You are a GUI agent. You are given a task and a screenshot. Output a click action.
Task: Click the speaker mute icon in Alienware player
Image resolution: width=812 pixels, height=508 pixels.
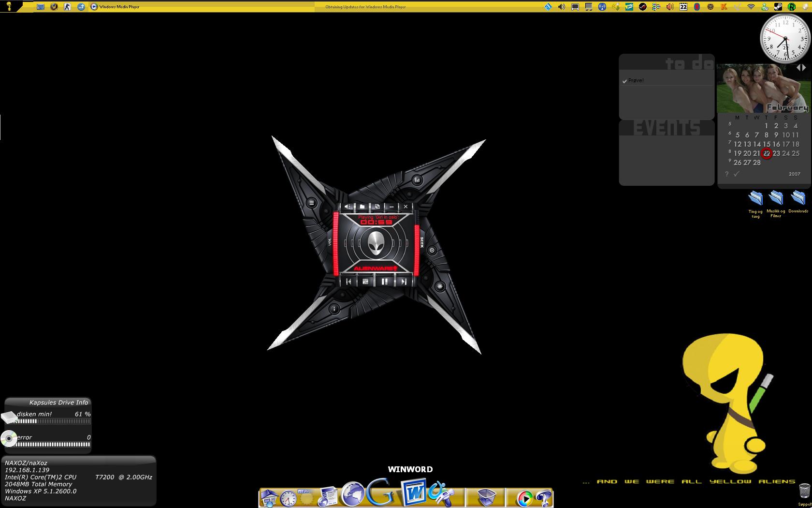click(348, 207)
